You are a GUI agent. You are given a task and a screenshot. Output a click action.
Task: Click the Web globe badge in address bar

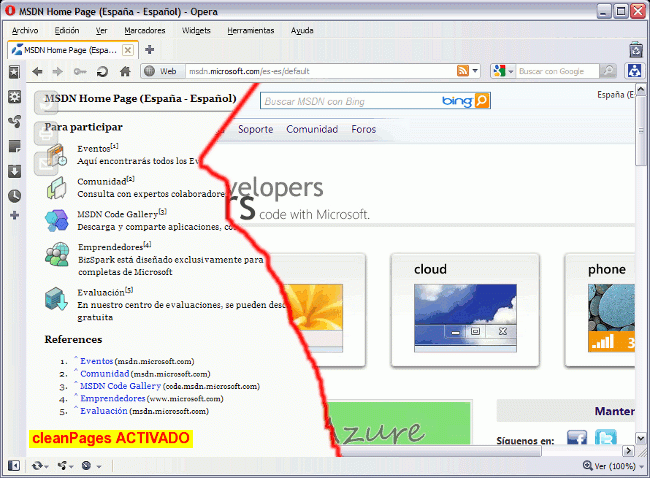pos(162,71)
